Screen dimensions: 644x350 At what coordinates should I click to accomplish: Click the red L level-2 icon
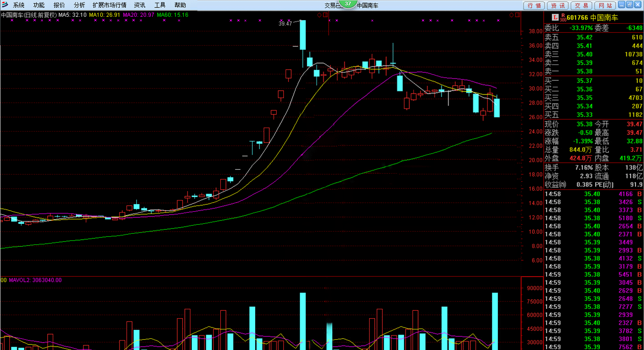point(556,17)
